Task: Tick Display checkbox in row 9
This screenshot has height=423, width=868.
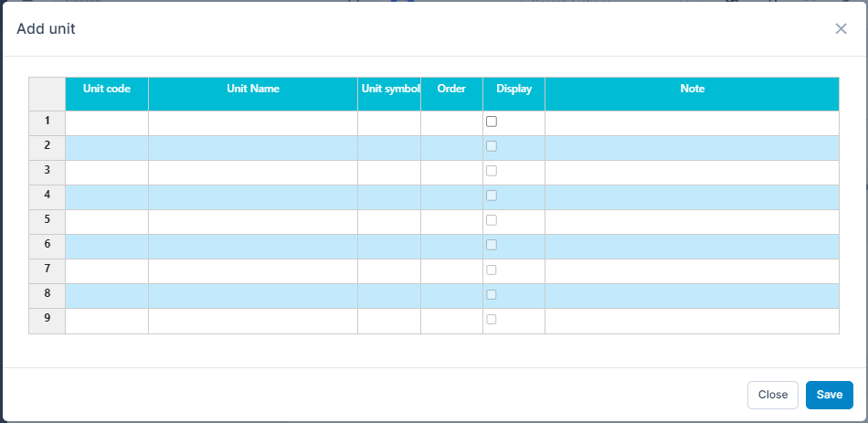Action: pos(492,319)
